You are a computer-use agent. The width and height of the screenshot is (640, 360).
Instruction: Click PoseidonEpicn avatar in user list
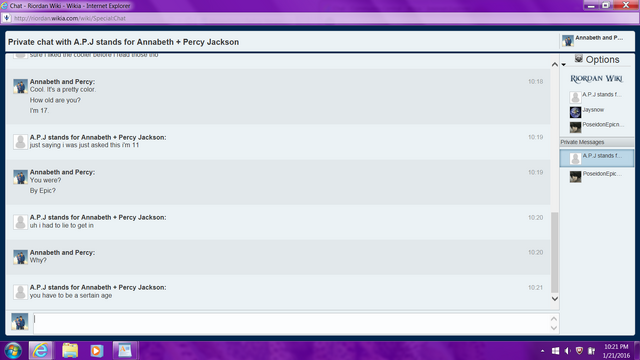(576, 127)
